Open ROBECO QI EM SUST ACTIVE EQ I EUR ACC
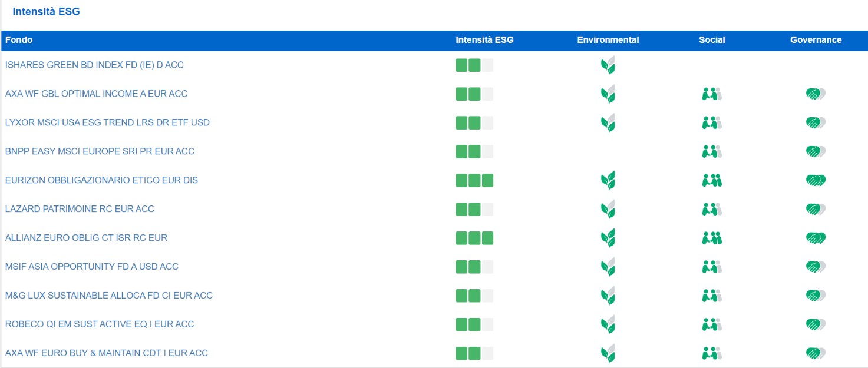The width and height of the screenshot is (868, 368). (100, 324)
